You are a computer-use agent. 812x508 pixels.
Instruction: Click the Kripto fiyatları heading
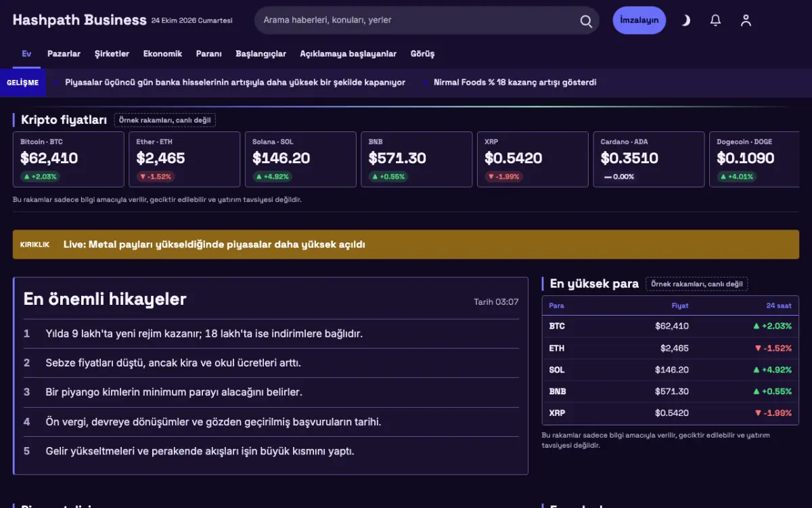tap(64, 121)
